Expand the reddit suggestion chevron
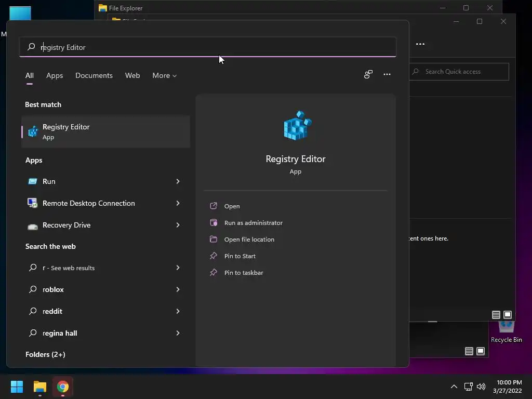This screenshot has height=399, width=532. (x=178, y=311)
